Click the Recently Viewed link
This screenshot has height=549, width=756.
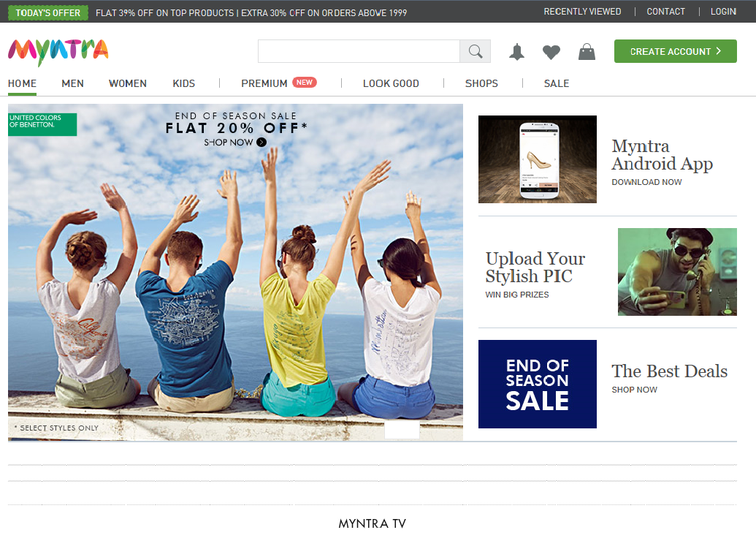(x=582, y=12)
